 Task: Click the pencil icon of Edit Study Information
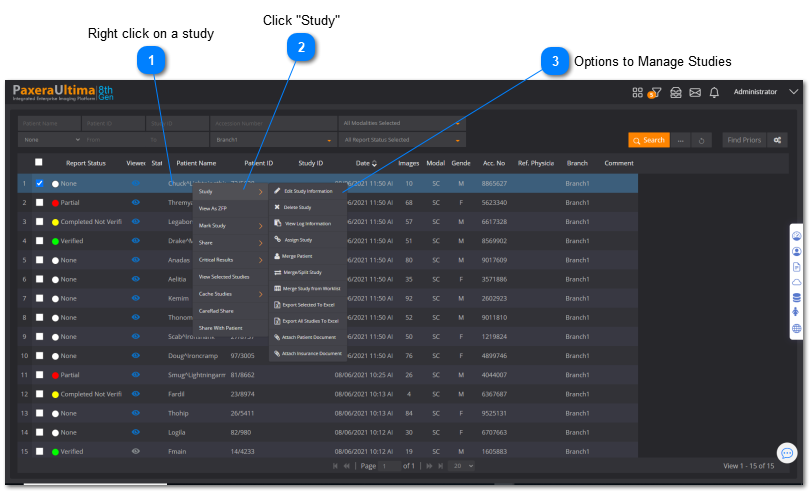tap(278, 191)
